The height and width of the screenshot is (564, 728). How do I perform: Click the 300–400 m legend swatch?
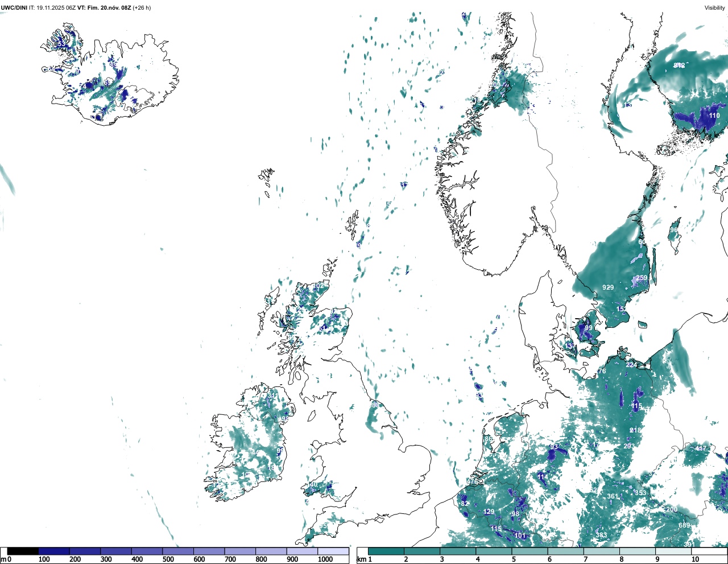[116, 551]
